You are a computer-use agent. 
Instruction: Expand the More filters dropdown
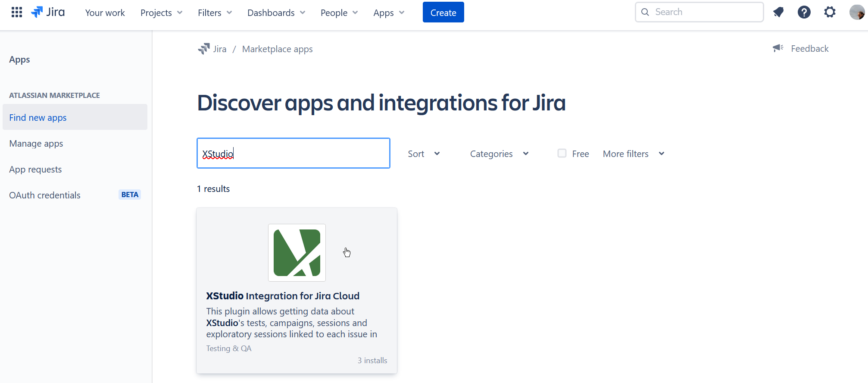(x=634, y=154)
